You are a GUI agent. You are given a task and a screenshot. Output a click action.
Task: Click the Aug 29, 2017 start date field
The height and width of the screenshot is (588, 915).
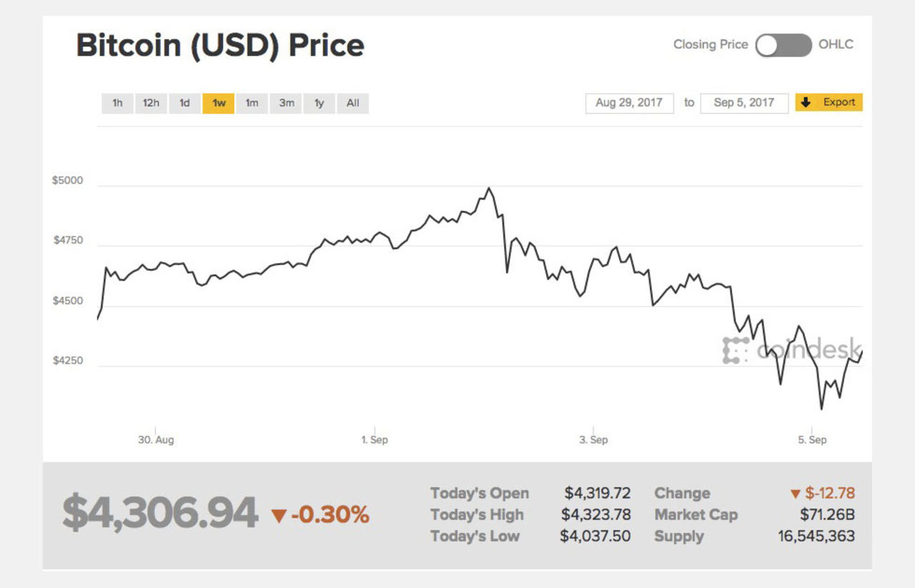(x=629, y=103)
